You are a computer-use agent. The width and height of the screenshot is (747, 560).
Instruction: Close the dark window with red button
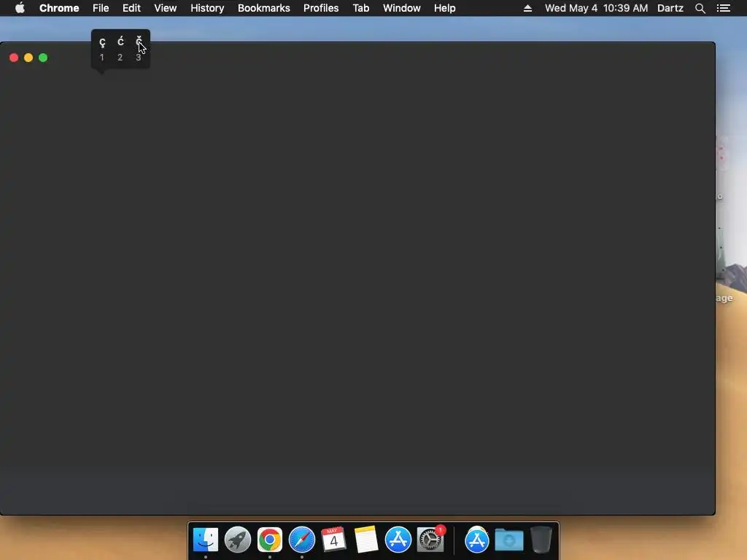(x=14, y=58)
